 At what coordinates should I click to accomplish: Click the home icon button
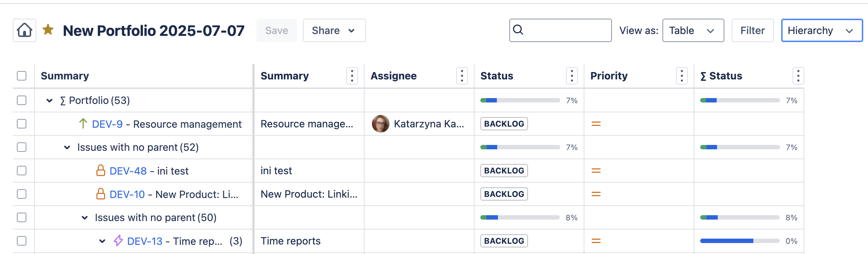click(25, 30)
